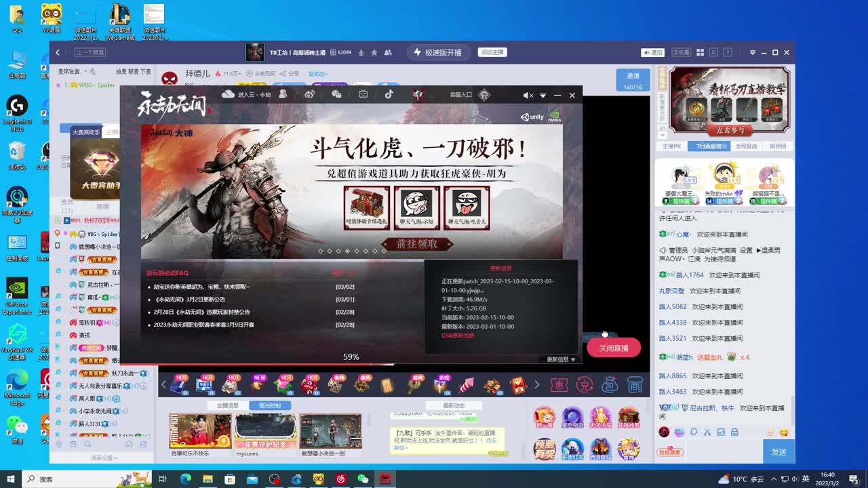Open Microsoft Edge from the taskbar

[x=185, y=479]
